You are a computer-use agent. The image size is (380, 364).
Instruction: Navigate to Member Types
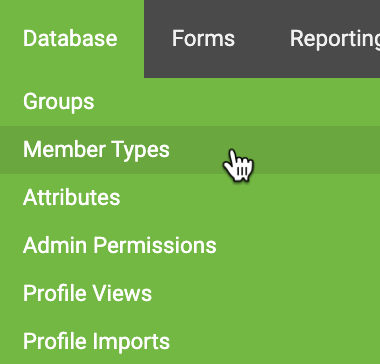click(x=190, y=150)
